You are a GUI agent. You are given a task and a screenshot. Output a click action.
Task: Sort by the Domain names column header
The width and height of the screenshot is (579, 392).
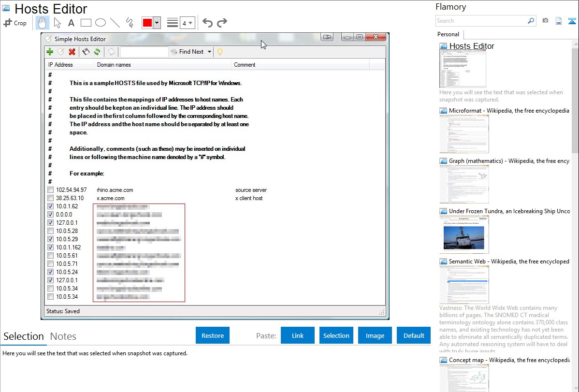click(162, 65)
